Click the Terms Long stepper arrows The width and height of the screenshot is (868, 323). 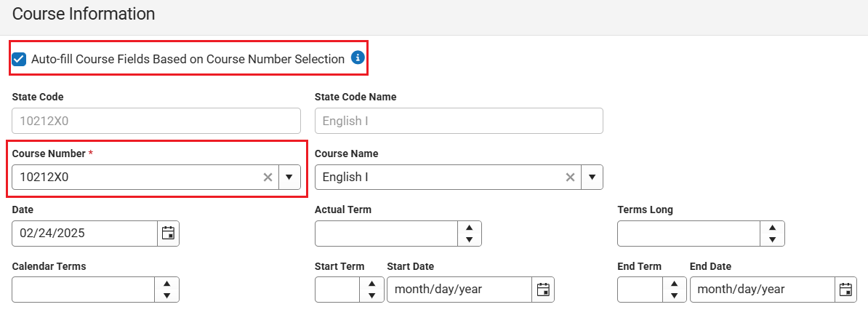point(772,233)
